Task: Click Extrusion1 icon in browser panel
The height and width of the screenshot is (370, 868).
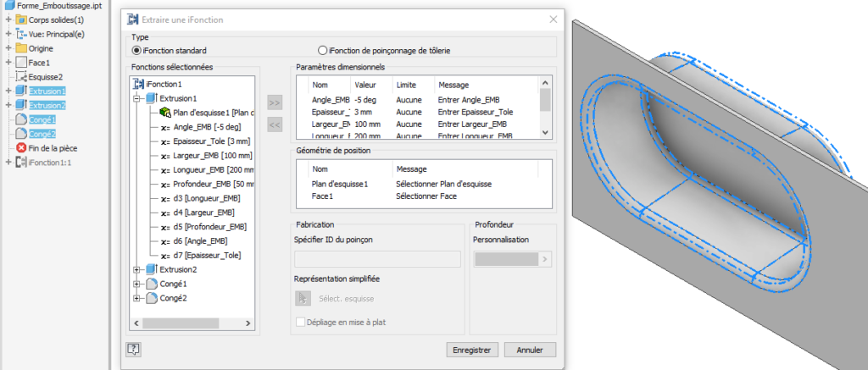Action: 21,91
